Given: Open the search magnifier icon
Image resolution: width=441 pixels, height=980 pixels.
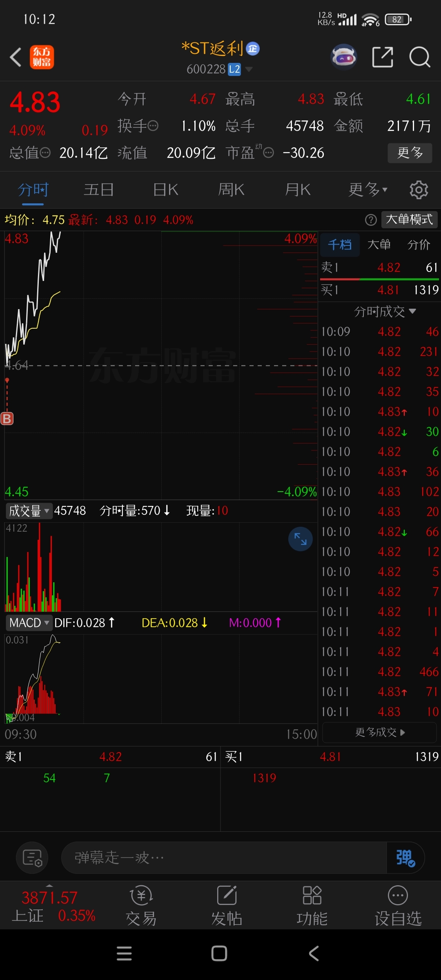Looking at the screenshot, I should point(420,57).
